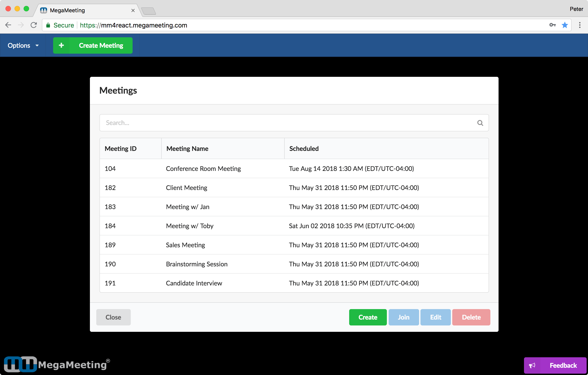Click the back navigation arrow
The width and height of the screenshot is (588, 375).
pyautogui.click(x=8, y=25)
